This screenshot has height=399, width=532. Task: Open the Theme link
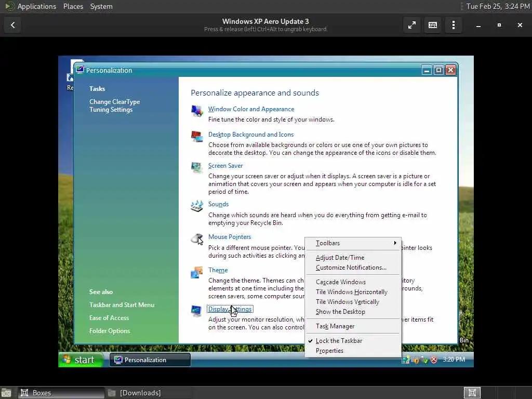[x=218, y=270]
